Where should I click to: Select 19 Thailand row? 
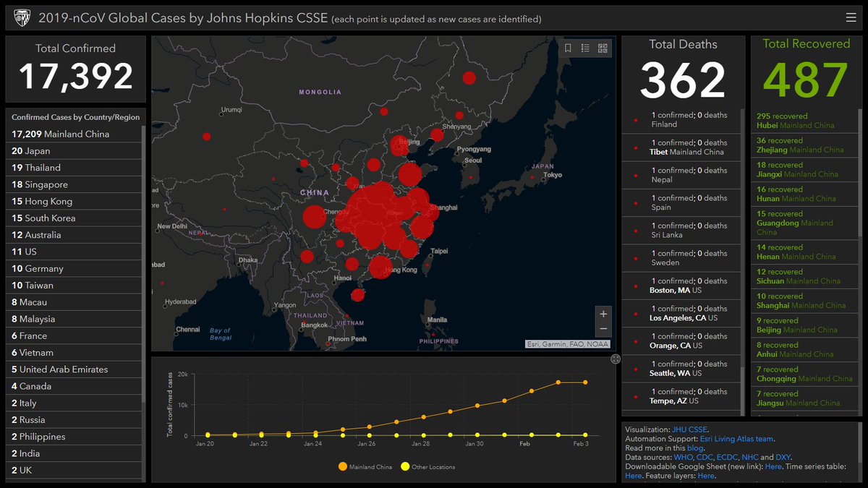coord(75,168)
